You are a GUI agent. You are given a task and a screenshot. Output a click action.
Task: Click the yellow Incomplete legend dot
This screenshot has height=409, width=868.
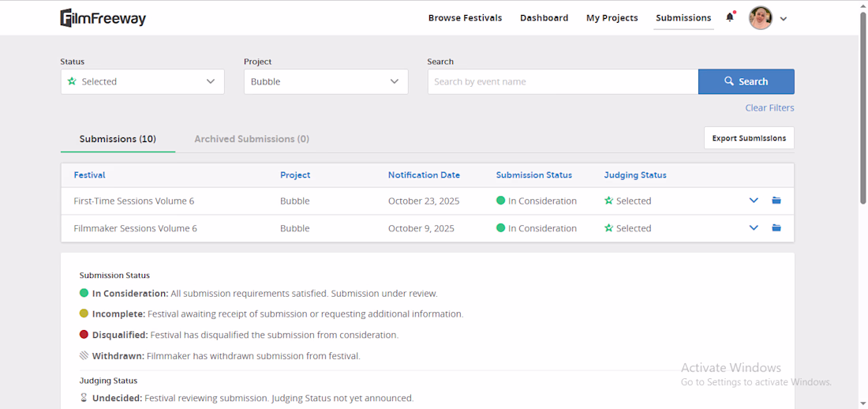[x=84, y=313]
